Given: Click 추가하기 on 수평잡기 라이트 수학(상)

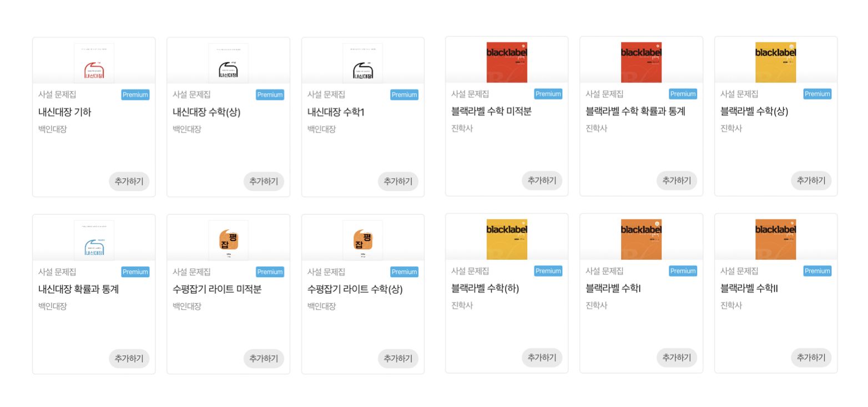Looking at the screenshot, I should click(398, 358).
